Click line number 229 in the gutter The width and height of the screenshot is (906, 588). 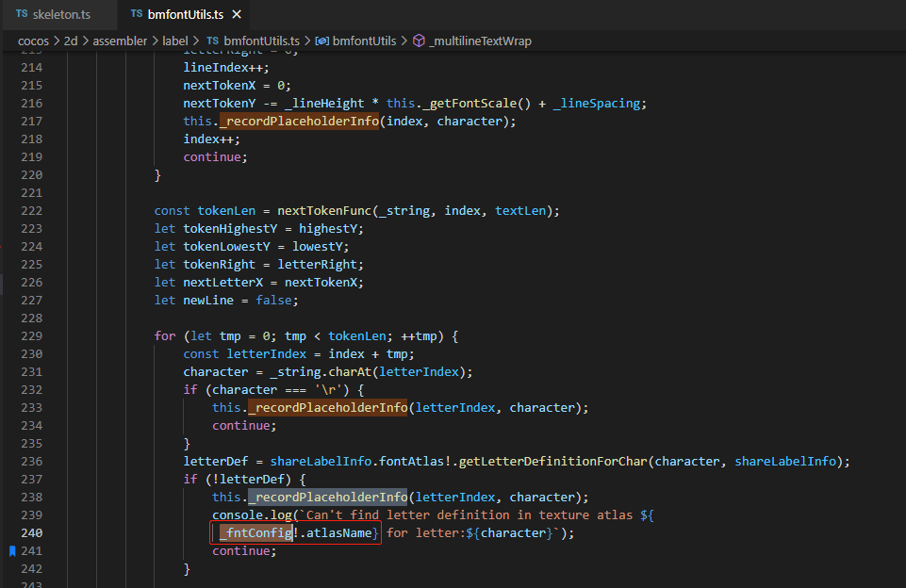click(32, 336)
